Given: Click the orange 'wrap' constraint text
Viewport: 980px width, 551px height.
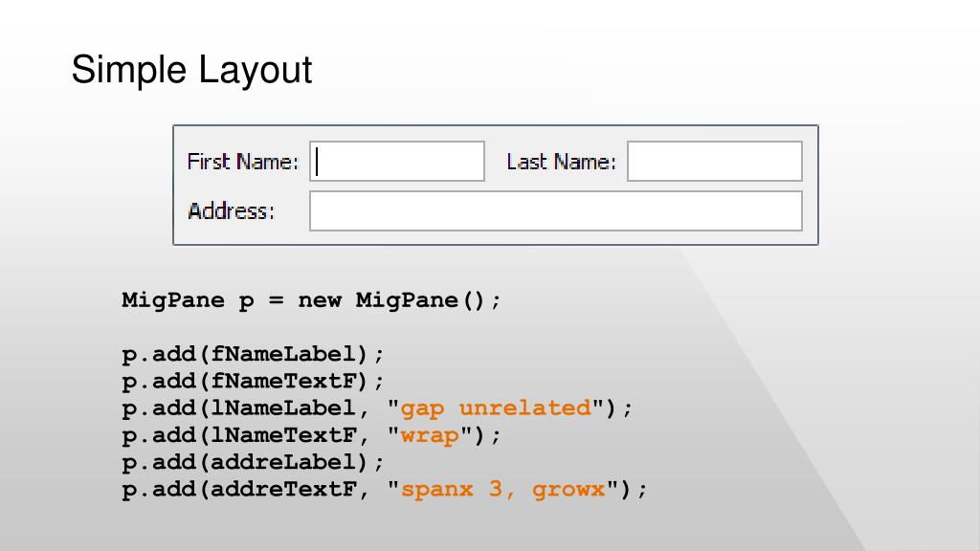Looking at the screenshot, I should [430, 435].
